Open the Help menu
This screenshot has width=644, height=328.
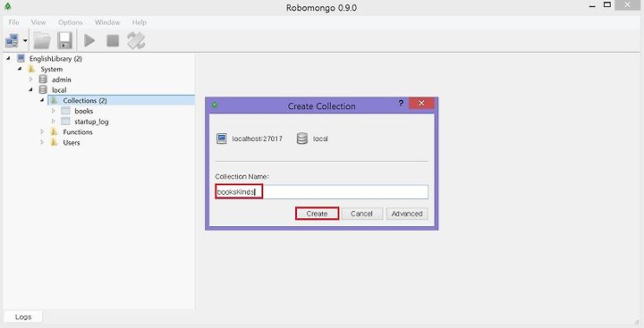pos(140,22)
